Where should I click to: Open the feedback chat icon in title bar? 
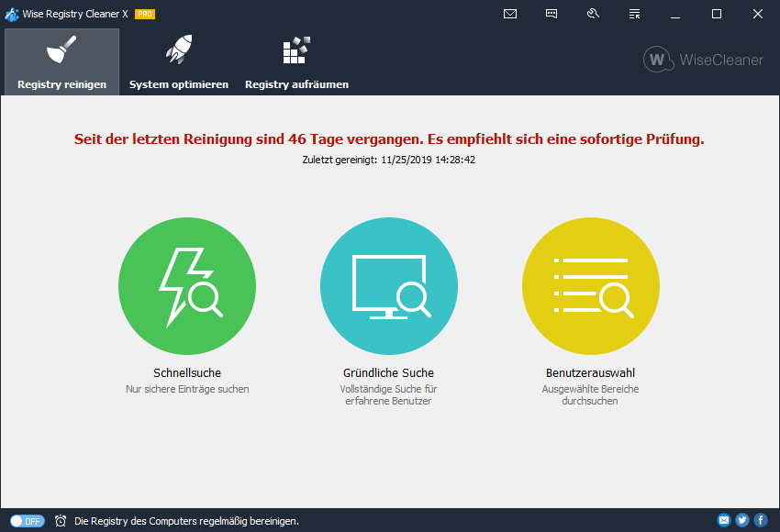(552, 14)
